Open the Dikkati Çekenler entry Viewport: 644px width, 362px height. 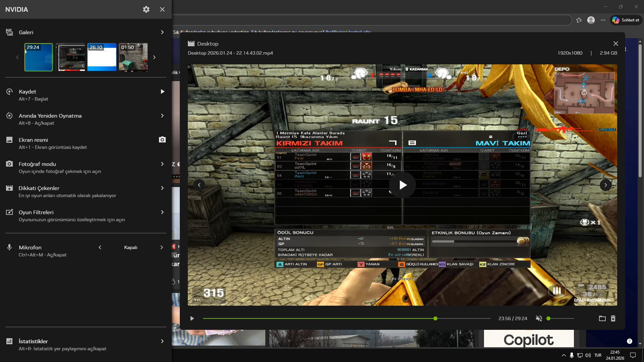point(86,191)
